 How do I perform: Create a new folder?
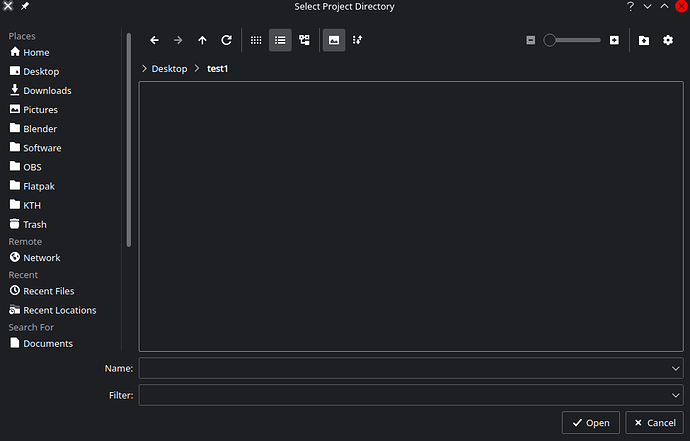tap(643, 40)
